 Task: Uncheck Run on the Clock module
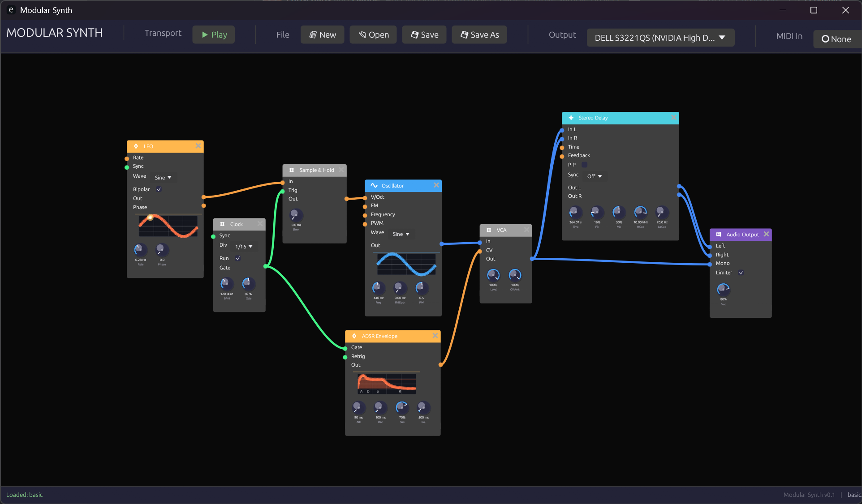point(238,258)
